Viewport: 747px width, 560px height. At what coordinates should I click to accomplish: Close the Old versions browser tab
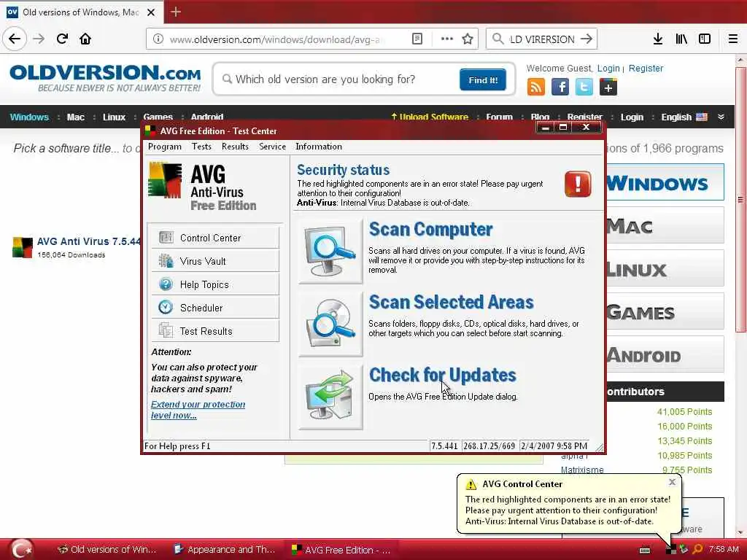click(151, 12)
